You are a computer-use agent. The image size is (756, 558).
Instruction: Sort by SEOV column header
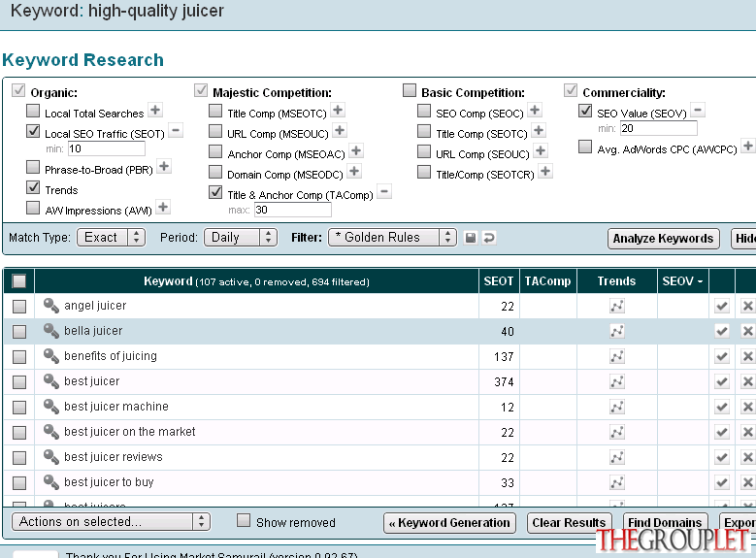682,281
